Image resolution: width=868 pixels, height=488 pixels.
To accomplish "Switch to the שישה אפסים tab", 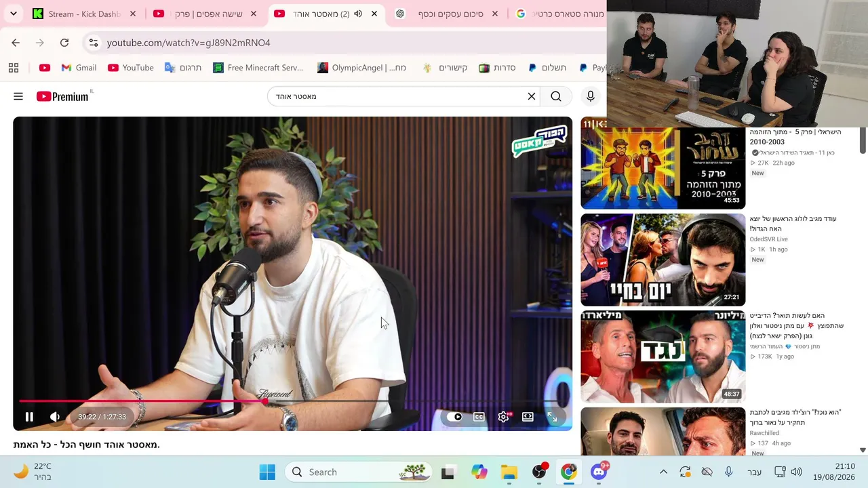I will tap(206, 14).
